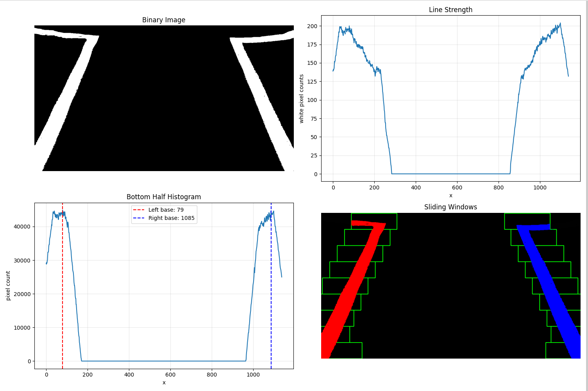Click the "Line Strength" plot title
Screen dimensions: 588x391
pos(450,10)
